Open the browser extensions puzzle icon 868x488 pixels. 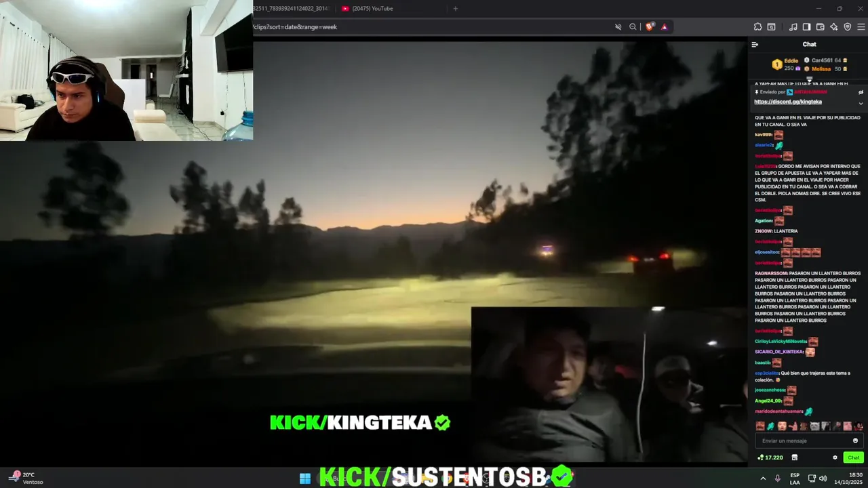pyautogui.click(x=757, y=27)
